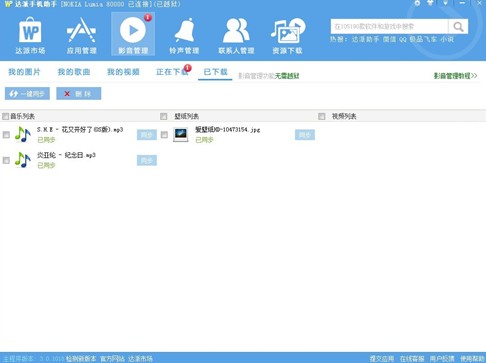
Task: Select file name 爱壁纸HD-10473154.jpg
Action: point(228,130)
